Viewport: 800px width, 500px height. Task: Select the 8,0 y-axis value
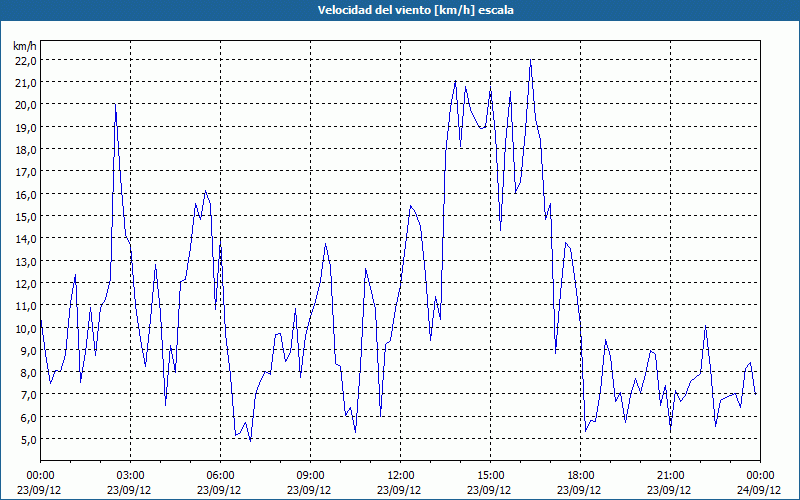28,373
